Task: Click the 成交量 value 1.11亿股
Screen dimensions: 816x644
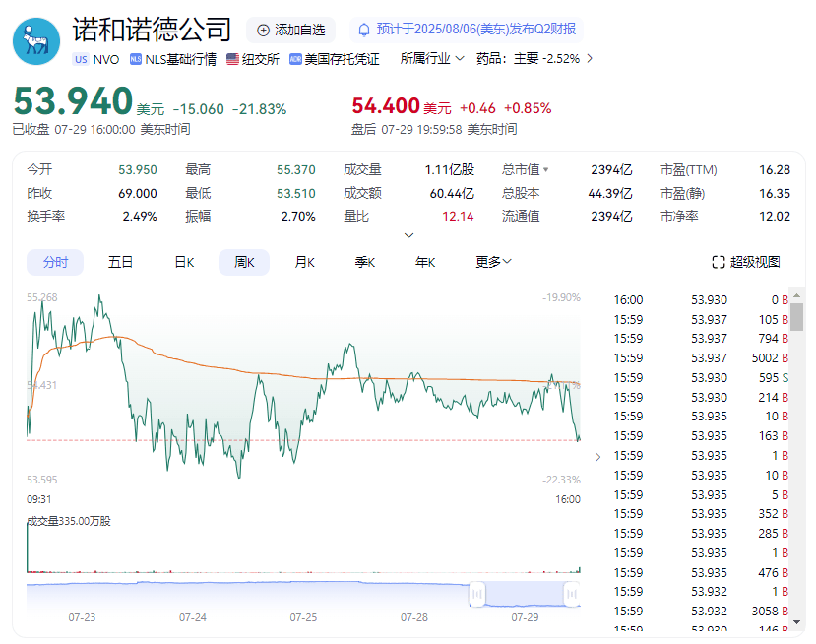Action: coord(450,170)
